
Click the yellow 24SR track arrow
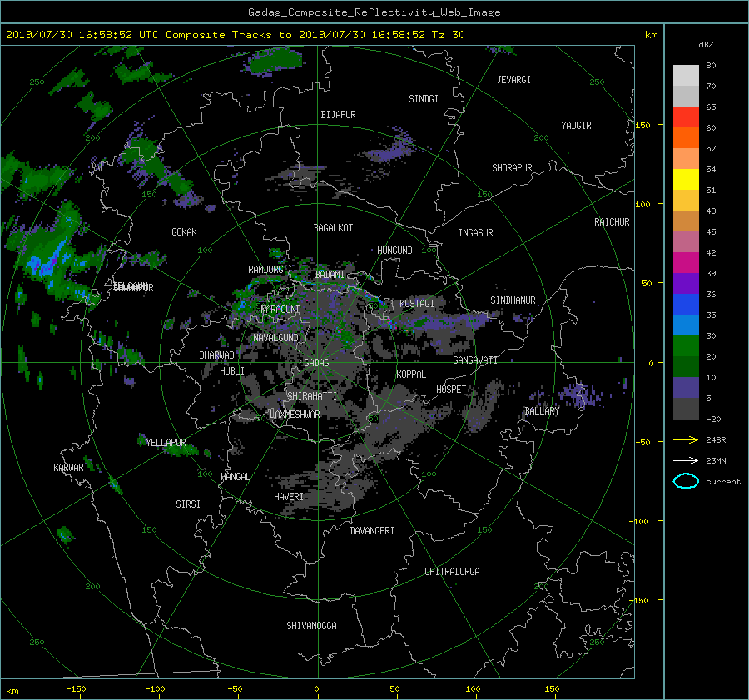tap(686, 439)
